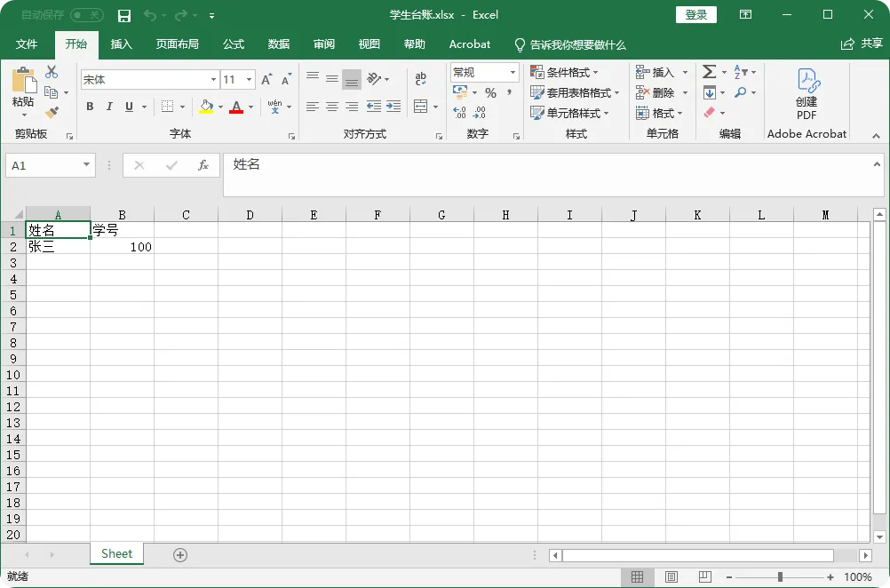Open Sort and Filter
This screenshot has width=890, height=588.
pyautogui.click(x=741, y=72)
